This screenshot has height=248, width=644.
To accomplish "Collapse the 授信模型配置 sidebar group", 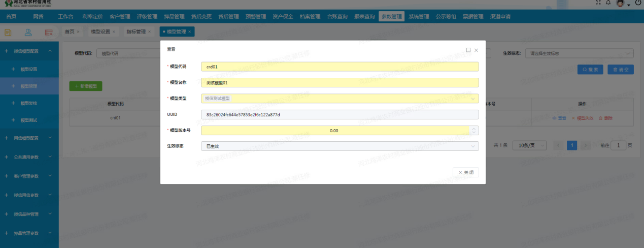I will click(50, 51).
